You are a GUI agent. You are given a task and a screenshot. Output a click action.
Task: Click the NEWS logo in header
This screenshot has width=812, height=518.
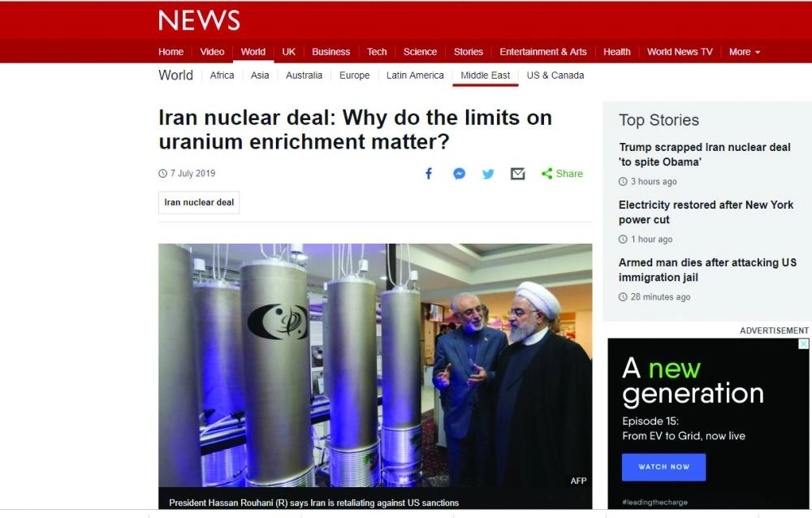200,20
